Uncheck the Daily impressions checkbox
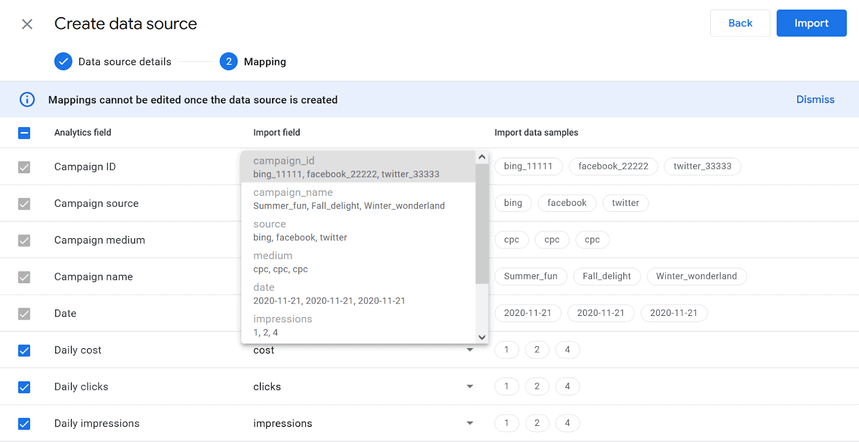This screenshot has width=859, height=442. [x=24, y=424]
